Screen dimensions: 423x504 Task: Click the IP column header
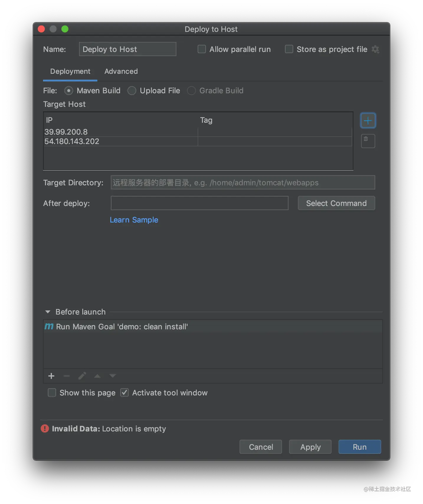(x=120, y=120)
